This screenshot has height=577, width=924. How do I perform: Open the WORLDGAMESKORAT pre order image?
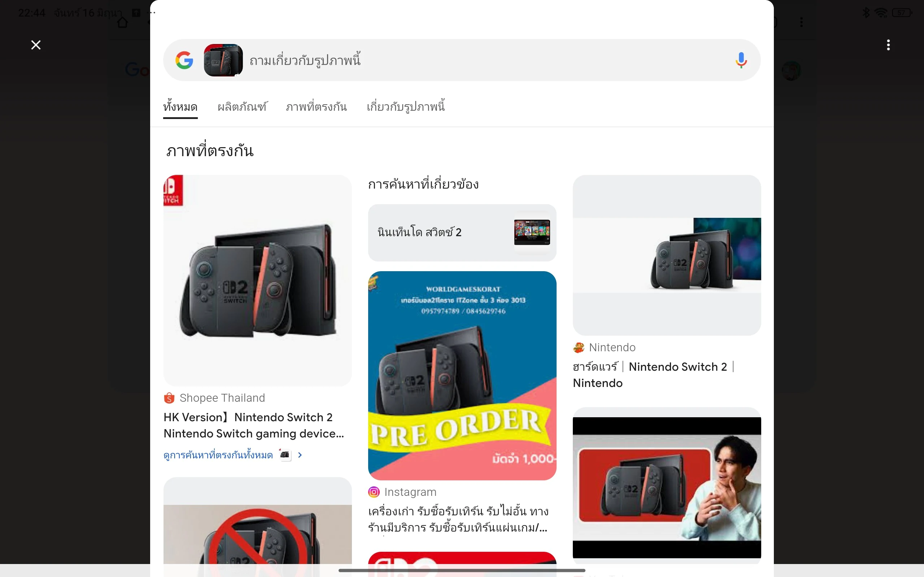462,375
